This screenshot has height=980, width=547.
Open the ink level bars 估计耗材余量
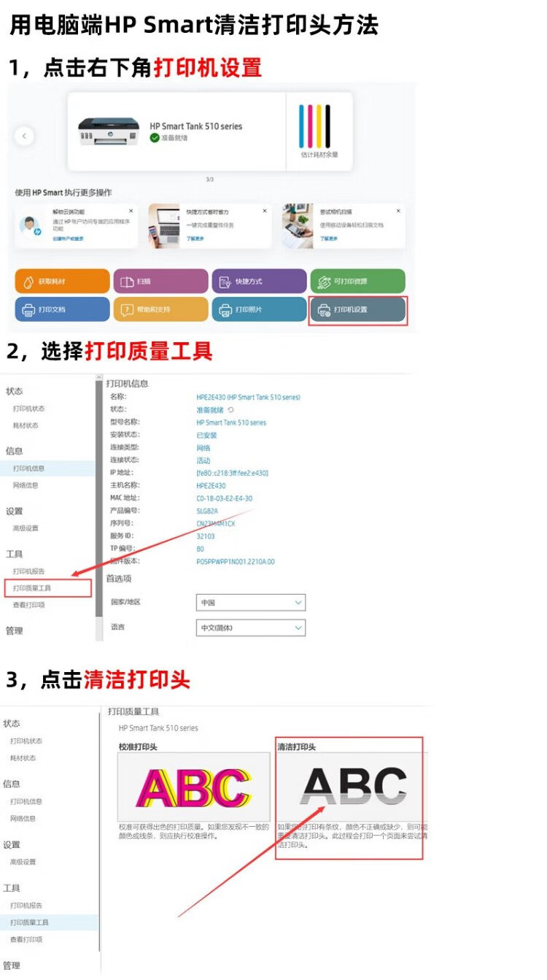tap(319, 131)
